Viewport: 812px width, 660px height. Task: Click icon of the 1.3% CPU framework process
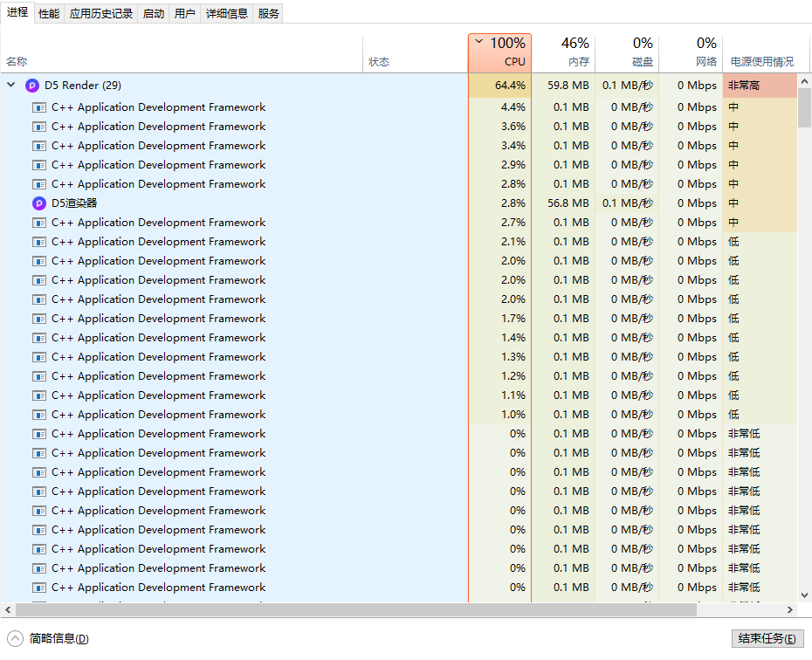tap(38, 357)
